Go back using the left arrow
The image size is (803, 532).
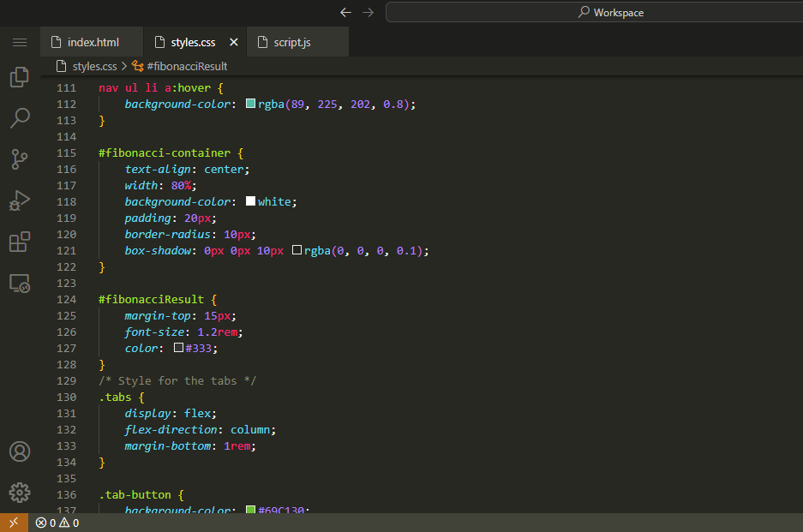tap(345, 12)
